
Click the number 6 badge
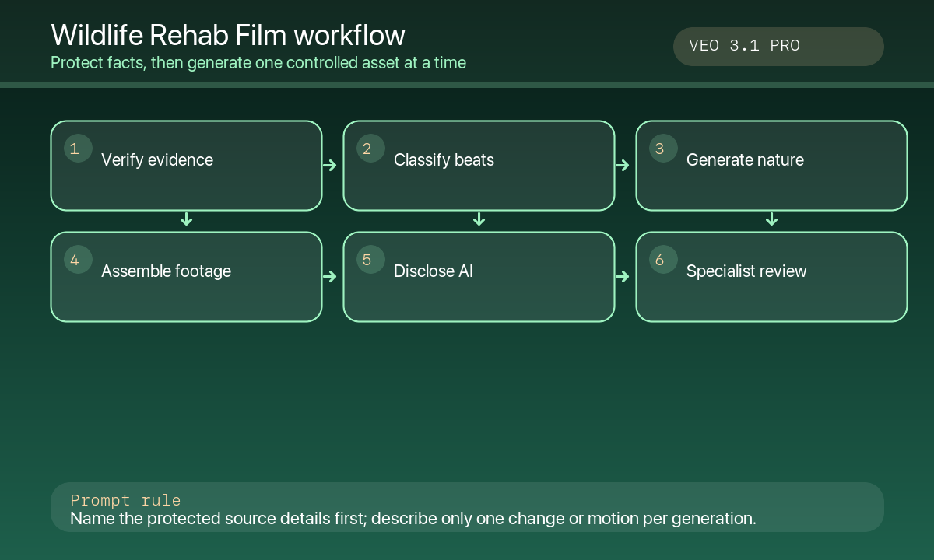[x=663, y=260]
